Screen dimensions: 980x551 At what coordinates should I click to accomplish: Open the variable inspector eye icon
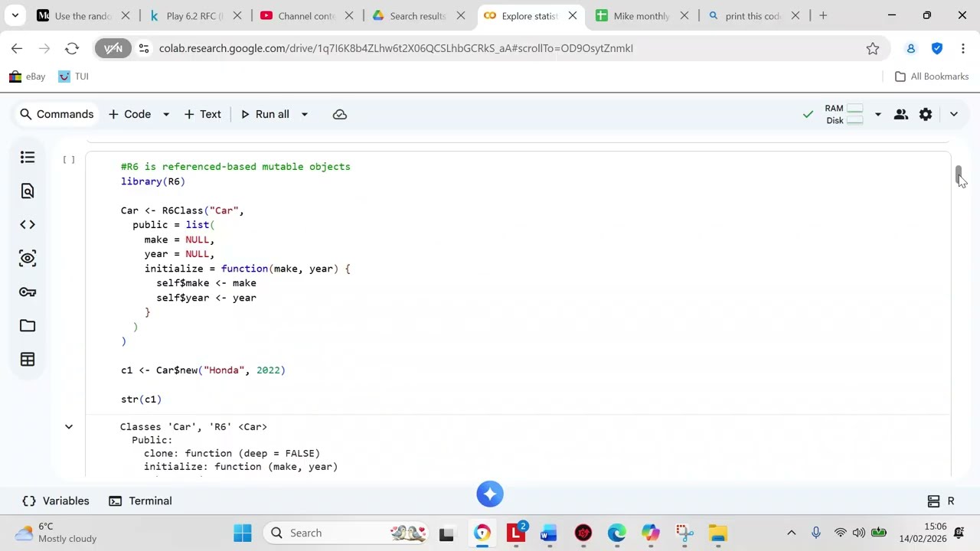(28, 258)
